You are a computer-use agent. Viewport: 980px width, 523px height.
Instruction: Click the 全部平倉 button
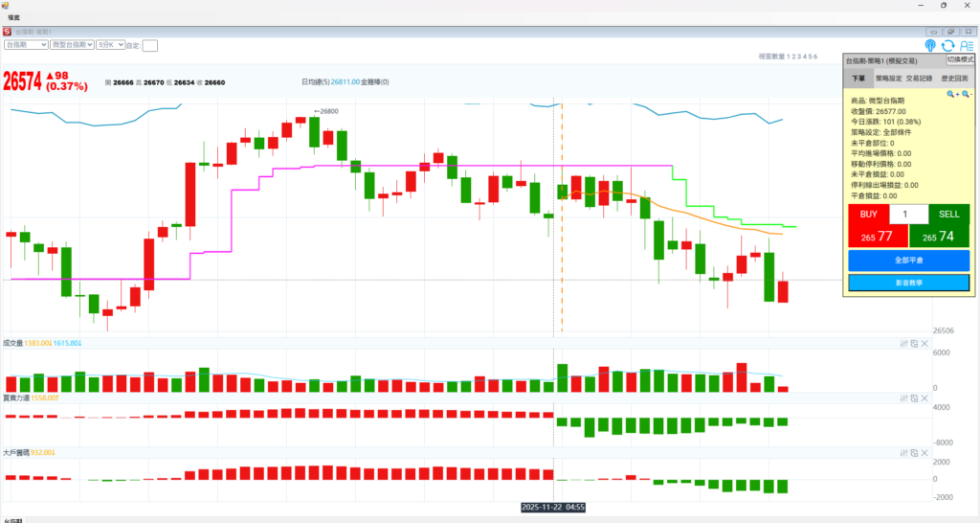(x=908, y=260)
